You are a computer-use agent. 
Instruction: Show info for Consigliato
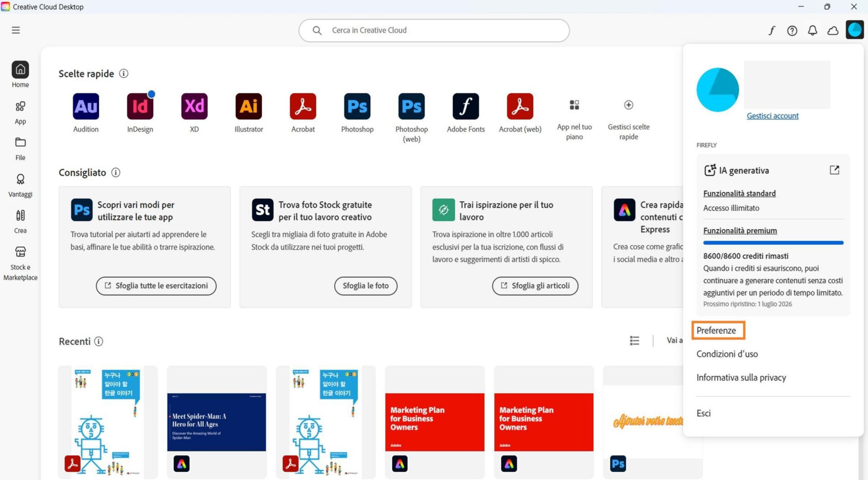[x=116, y=172]
